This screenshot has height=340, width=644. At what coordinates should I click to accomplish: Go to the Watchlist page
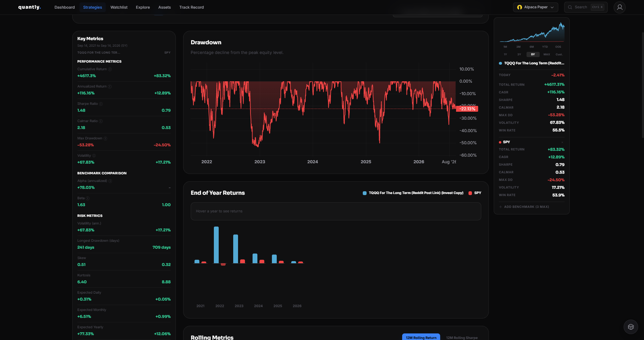click(x=119, y=7)
